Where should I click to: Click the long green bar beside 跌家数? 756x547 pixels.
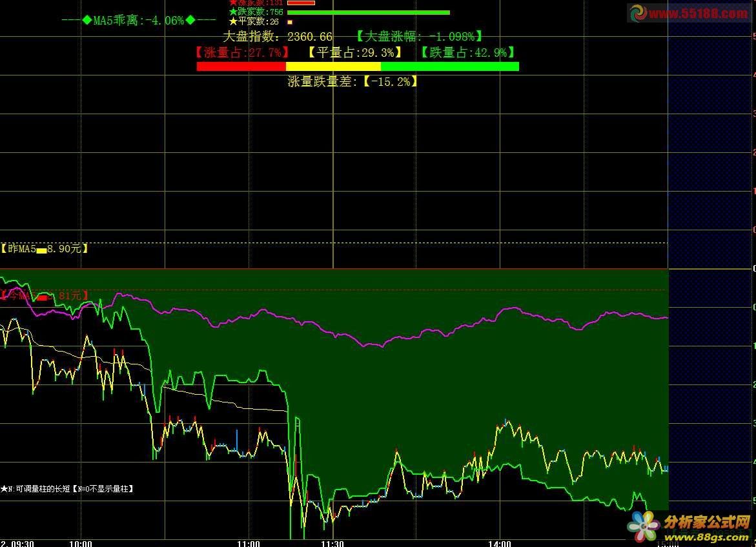coord(369,12)
